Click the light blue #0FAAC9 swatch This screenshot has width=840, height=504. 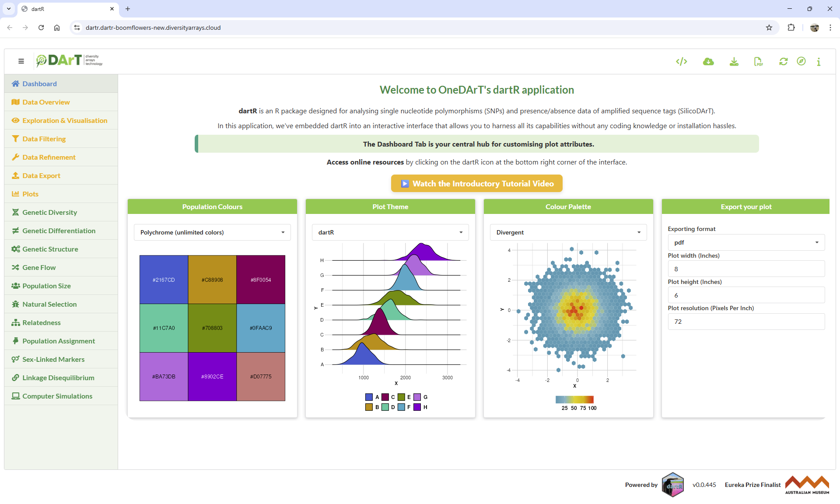click(x=261, y=328)
